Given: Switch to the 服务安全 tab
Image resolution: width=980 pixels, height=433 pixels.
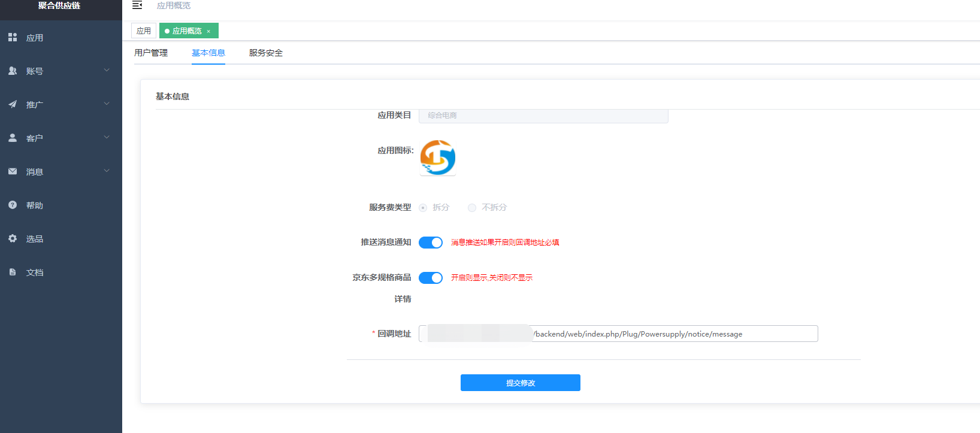Looking at the screenshot, I should (x=265, y=53).
